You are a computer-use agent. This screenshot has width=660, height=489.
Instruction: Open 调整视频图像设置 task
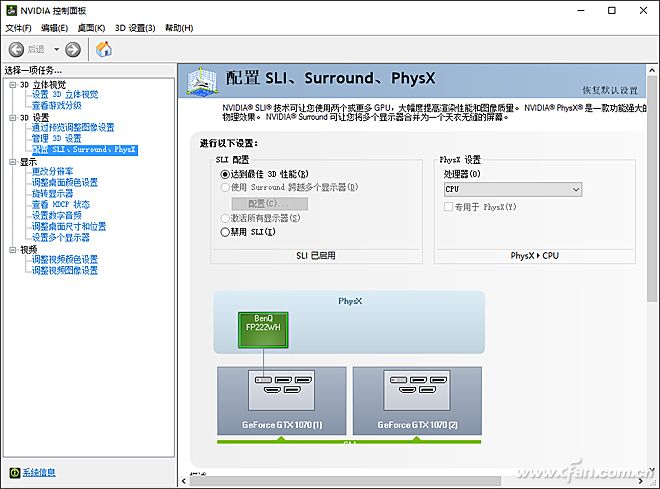(65, 270)
